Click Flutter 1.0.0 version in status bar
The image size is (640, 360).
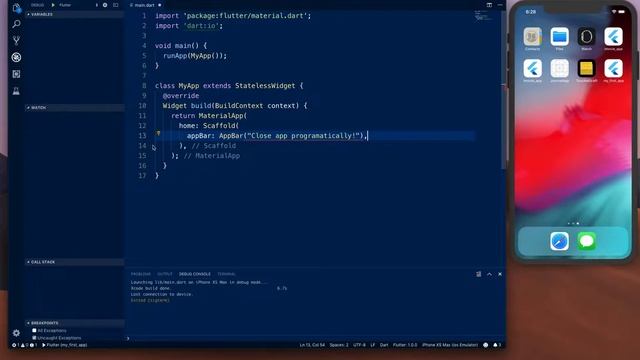pos(405,345)
